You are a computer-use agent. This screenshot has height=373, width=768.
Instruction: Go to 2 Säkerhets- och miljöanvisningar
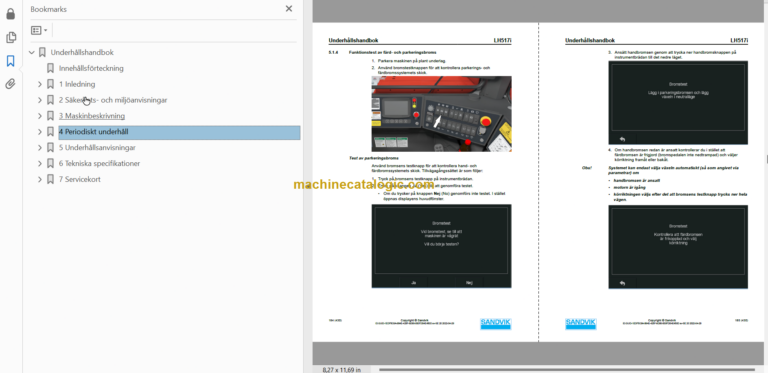113,100
